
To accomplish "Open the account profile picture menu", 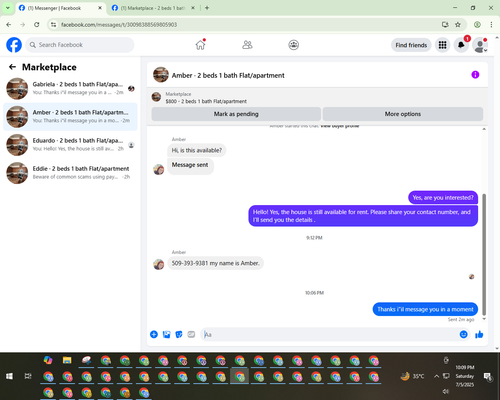I will [480, 45].
